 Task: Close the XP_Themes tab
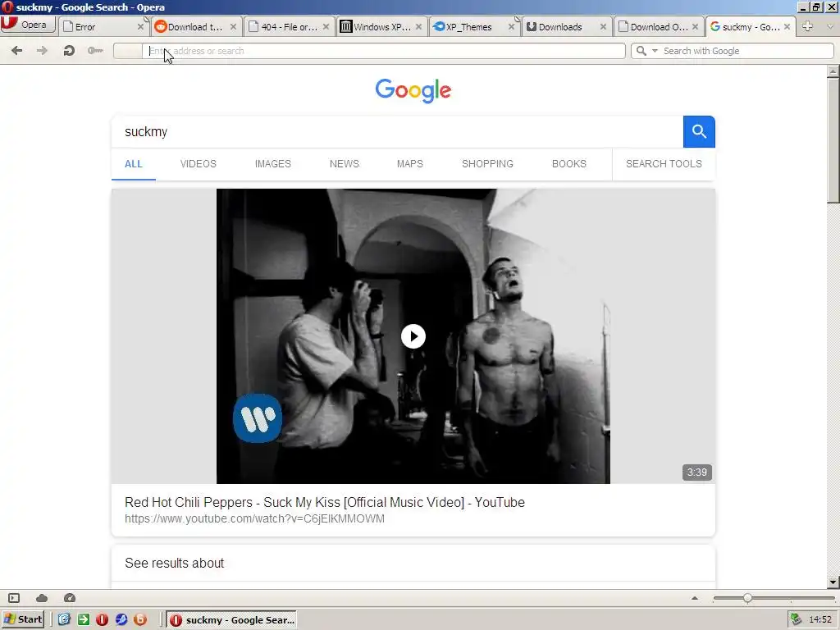(x=511, y=27)
